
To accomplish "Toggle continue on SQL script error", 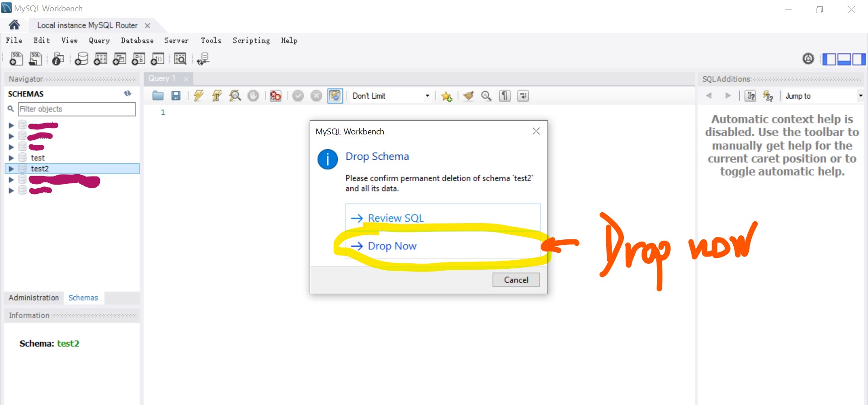I will (x=275, y=95).
